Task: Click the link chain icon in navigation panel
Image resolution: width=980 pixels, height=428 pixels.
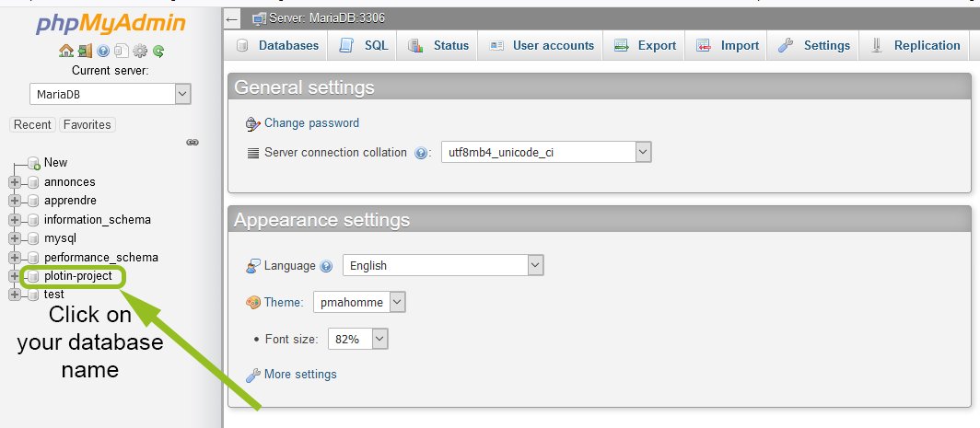Action: coord(192,143)
